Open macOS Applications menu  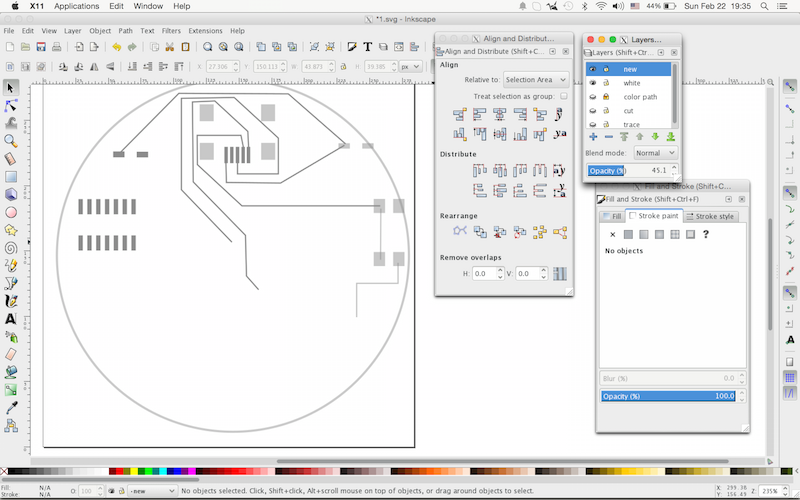point(77,6)
